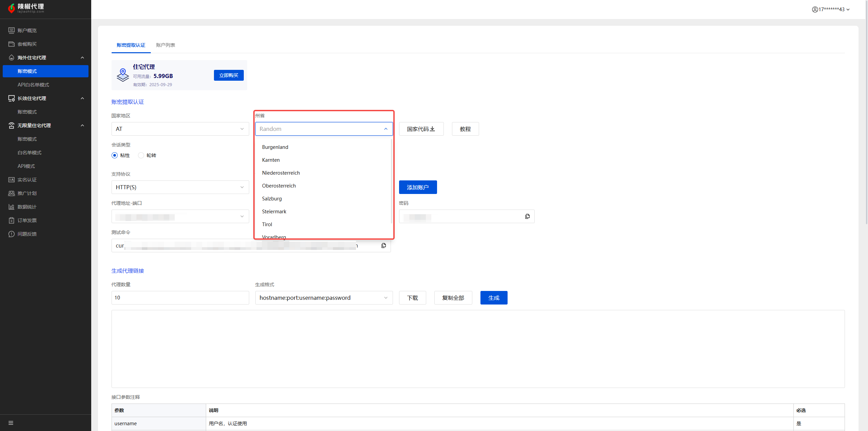Viewport: 868px width, 431px height.
Task: Click the 添加账户 button
Action: click(x=418, y=187)
